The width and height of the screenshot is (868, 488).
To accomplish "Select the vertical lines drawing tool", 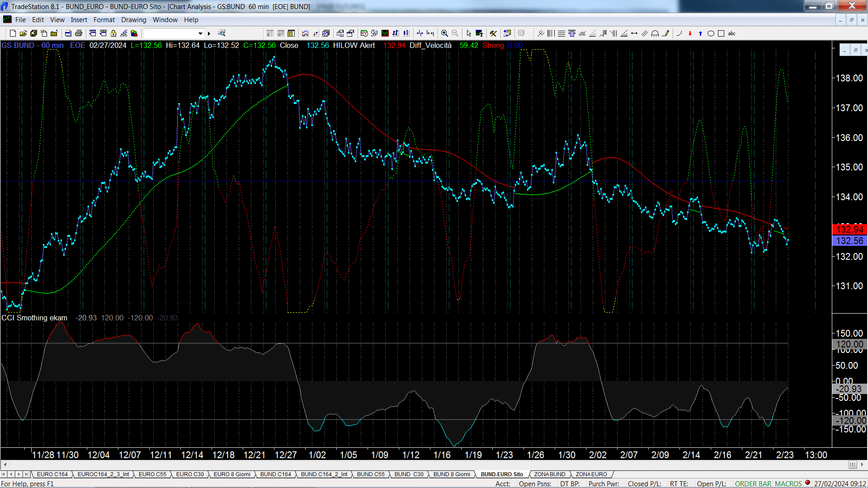I will tap(551, 33).
